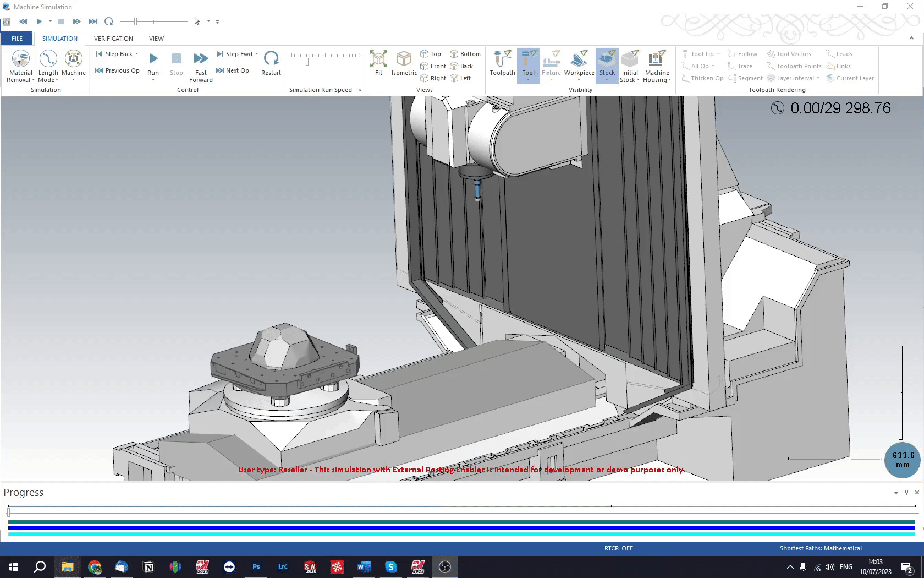The image size is (924, 578).
Task: Click the Fast Forward icon
Action: click(201, 58)
